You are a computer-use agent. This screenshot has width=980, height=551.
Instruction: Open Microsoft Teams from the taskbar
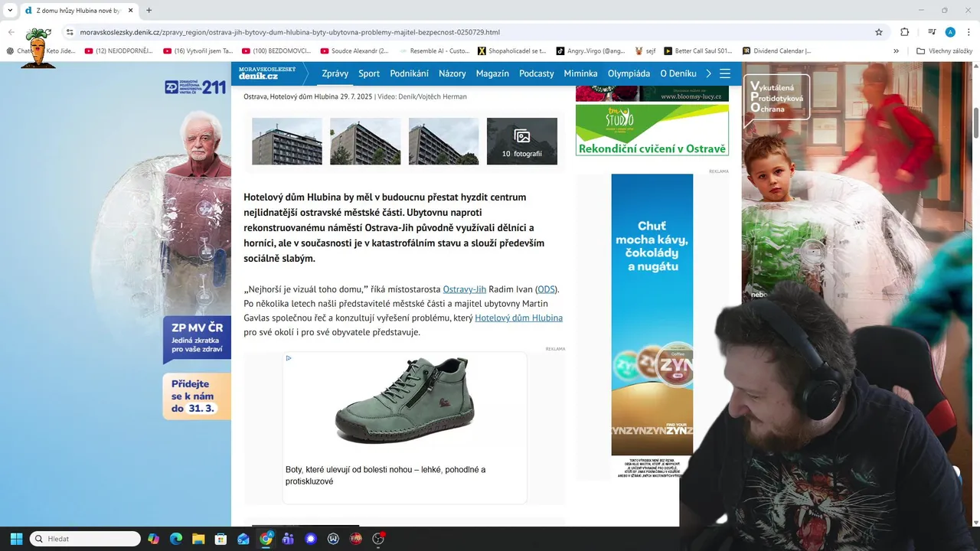288,539
